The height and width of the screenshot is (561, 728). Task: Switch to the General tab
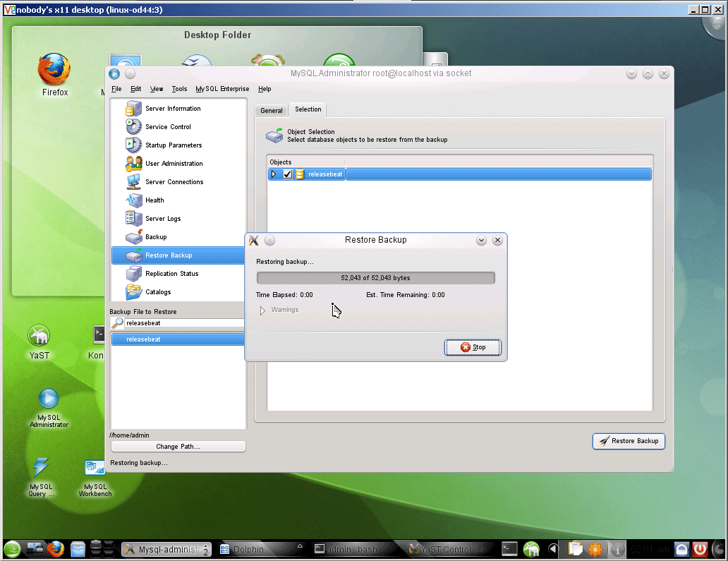coord(271,111)
